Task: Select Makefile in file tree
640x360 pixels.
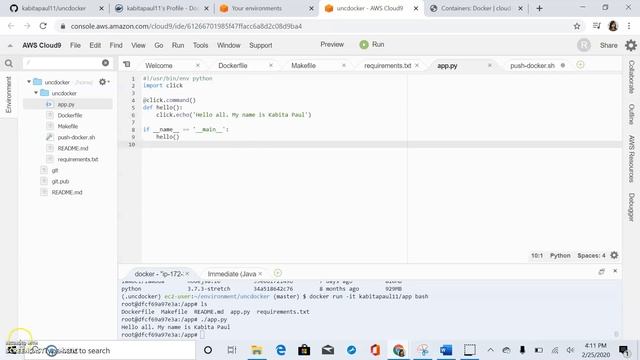Action: [x=68, y=126]
